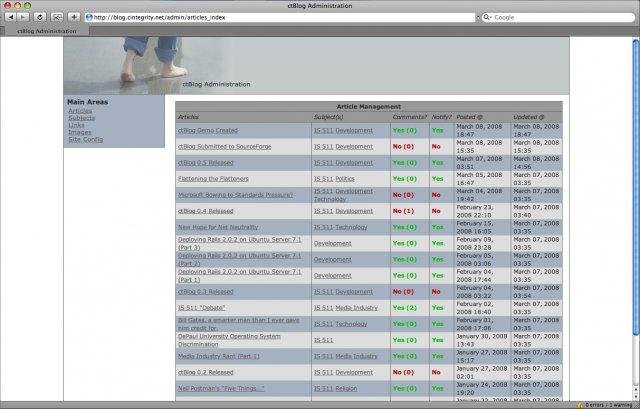
Task: Click Media Industry subject in Media Rant row
Action: pyautogui.click(x=357, y=356)
